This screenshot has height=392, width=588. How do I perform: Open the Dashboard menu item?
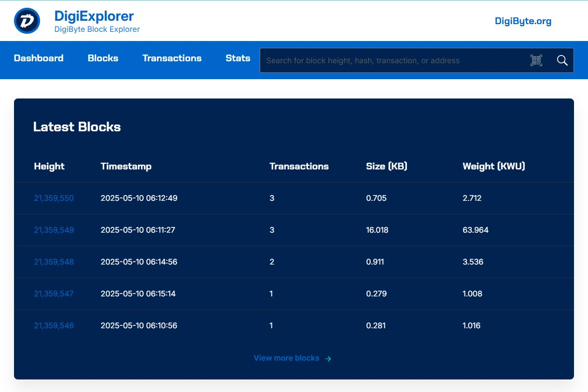[x=39, y=58]
